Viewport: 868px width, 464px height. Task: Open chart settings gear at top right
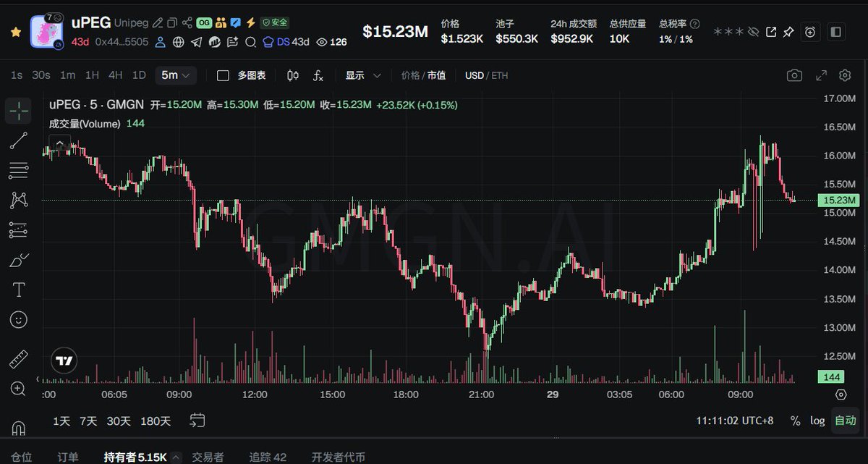pos(845,75)
